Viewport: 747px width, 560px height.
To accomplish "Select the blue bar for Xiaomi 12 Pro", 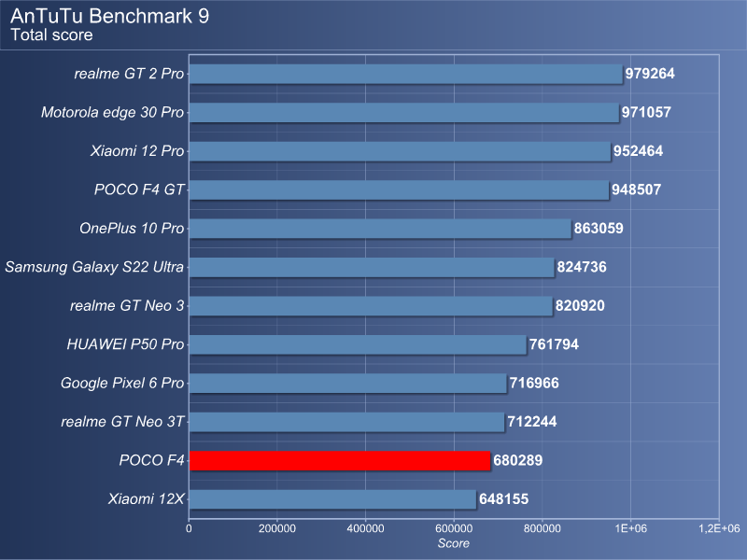I will [x=401, y=151].
